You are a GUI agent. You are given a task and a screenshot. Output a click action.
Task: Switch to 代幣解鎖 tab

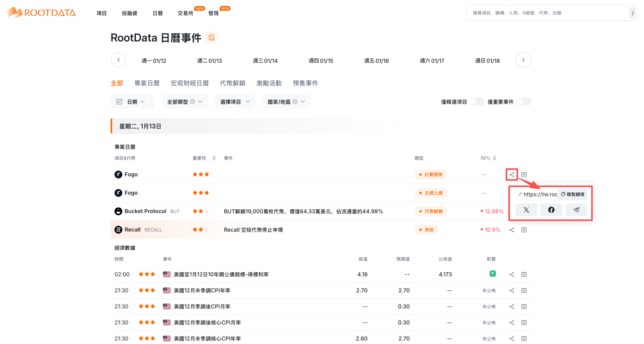coord(232,83)
